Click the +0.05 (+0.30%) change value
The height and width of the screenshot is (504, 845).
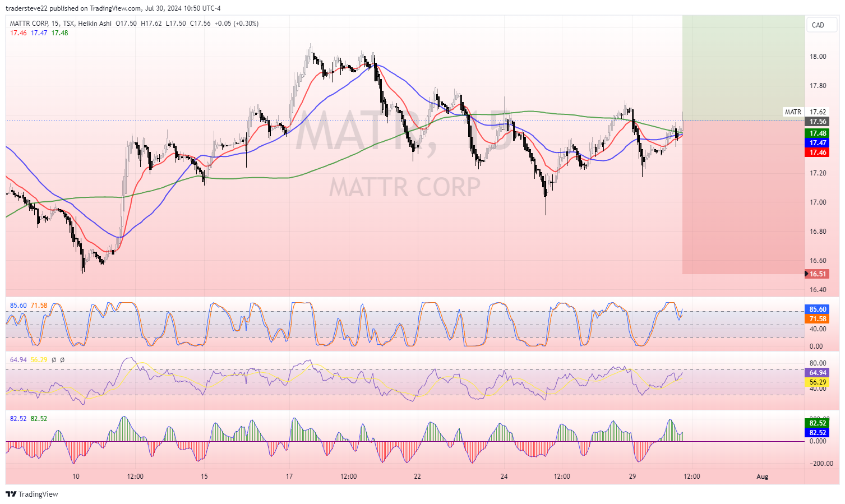click(x=237, y=24)
